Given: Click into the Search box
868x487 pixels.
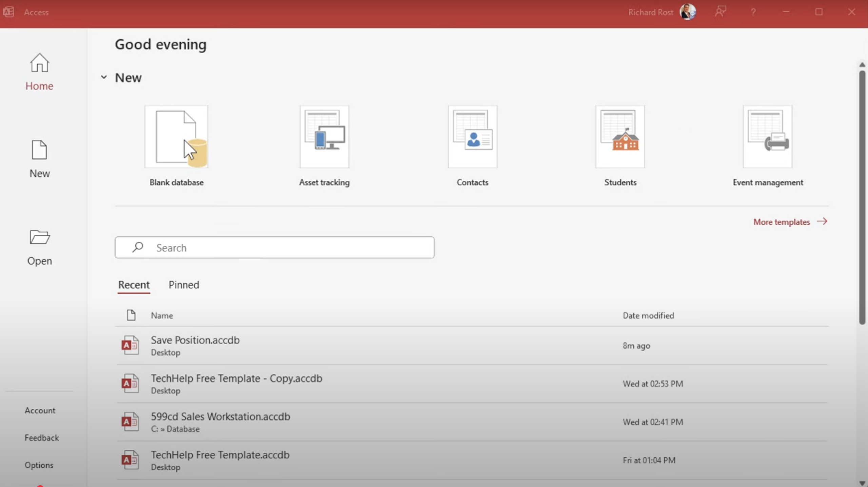Looking at the screenshot, I should point(274,248).
